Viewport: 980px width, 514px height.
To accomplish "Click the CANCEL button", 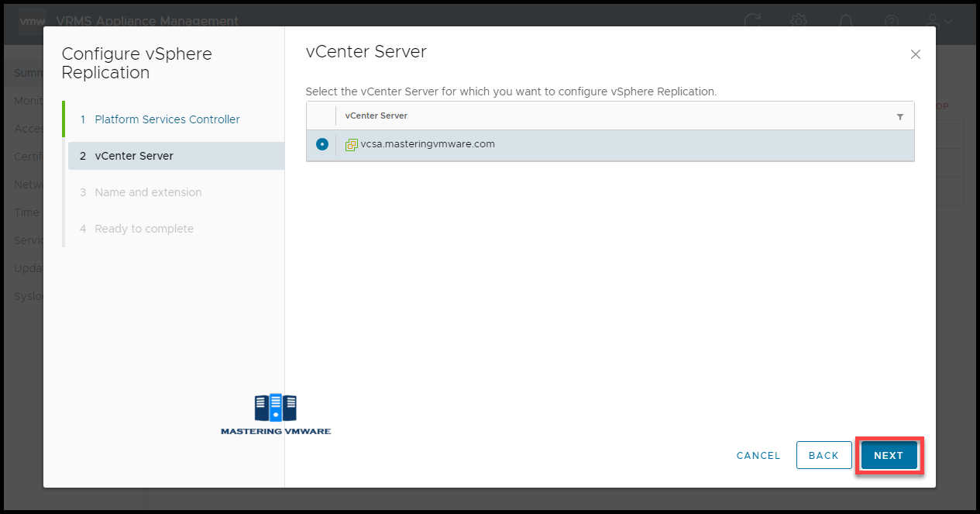I will (758, 455).
